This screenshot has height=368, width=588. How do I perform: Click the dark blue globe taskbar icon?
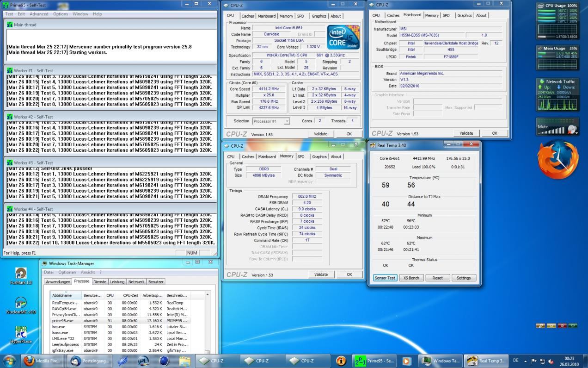[x=164, y=361]
